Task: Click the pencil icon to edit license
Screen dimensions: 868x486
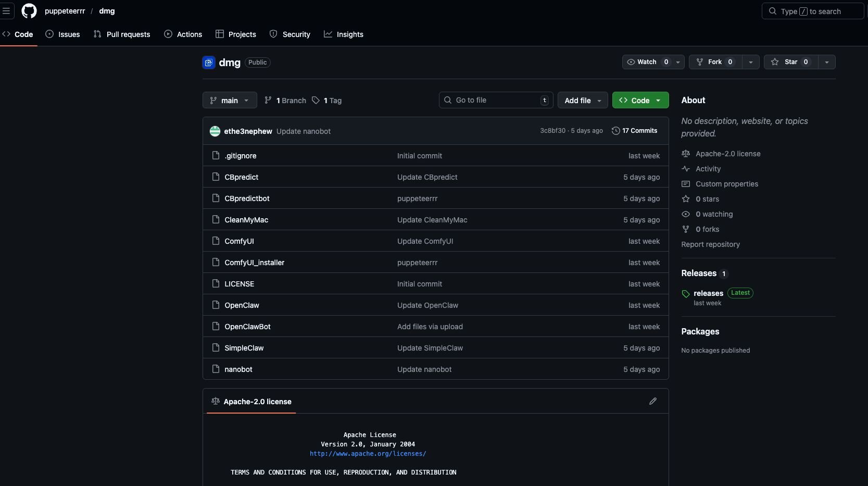Action: click(652, 401)
